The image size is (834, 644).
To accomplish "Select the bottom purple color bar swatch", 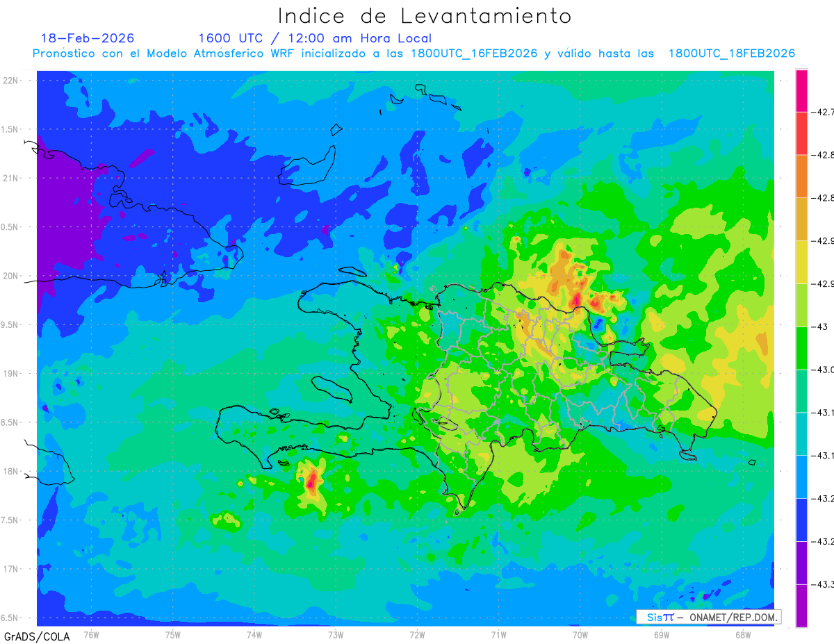I will 801,606.
